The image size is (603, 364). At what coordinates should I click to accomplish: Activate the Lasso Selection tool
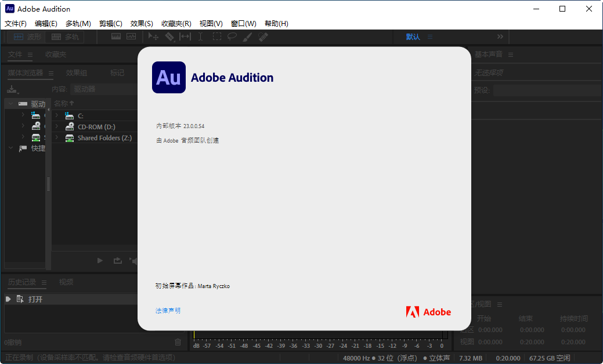(232, 37)
